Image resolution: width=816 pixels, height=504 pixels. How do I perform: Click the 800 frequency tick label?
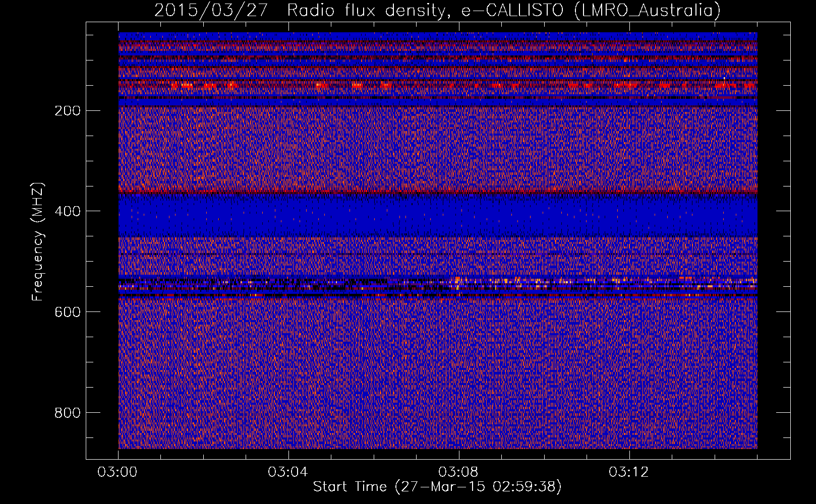(67, 413)
